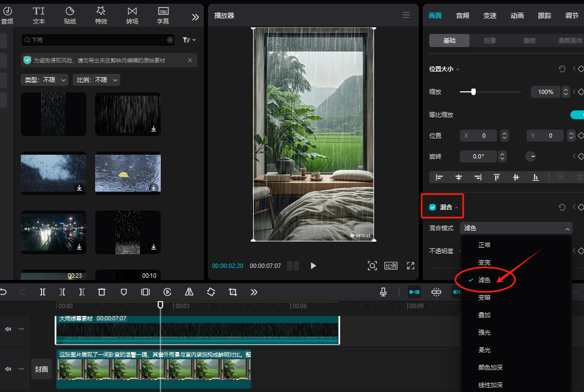Open the 贴纸 sticker panel
Image resolution: width=584 pixels, height=392 pixels.
pyautogui.click(x=69, y=15)
